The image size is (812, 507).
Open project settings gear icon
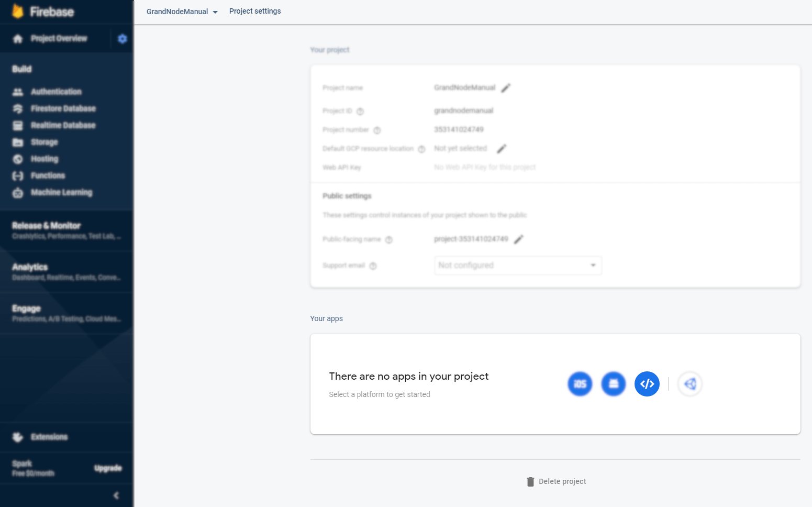123,39
